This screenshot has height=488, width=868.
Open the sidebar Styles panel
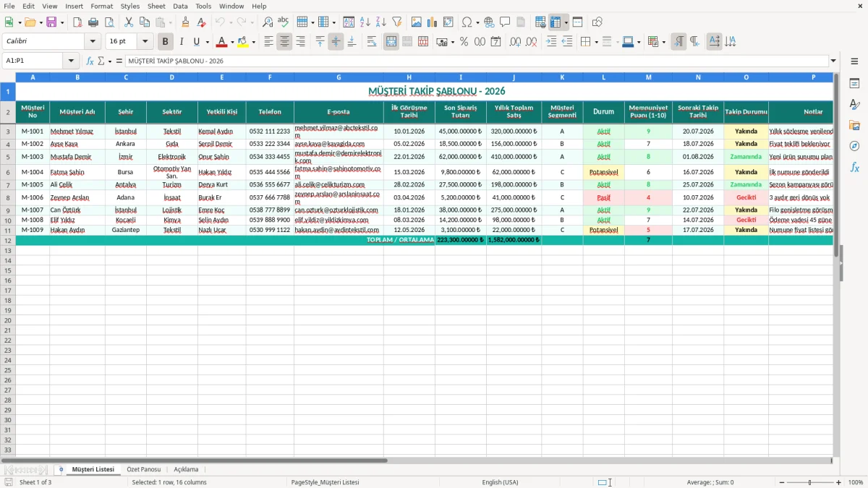click(x=854, y=104)
